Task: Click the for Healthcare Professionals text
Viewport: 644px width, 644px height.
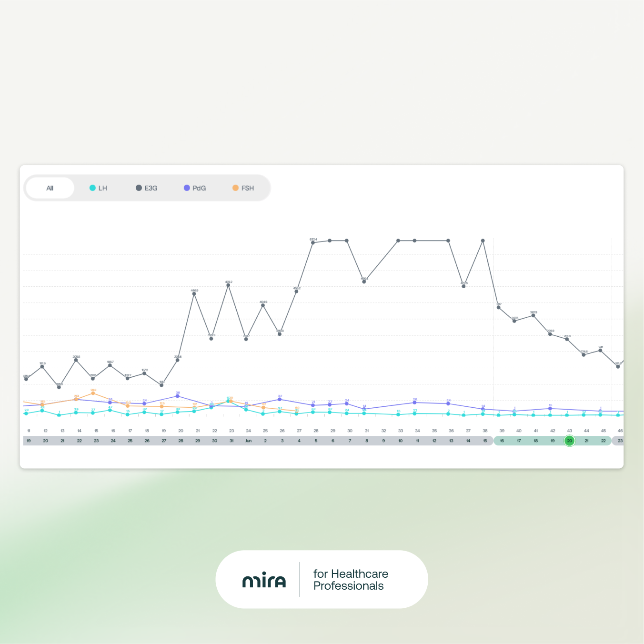Action: coord(351,580)
